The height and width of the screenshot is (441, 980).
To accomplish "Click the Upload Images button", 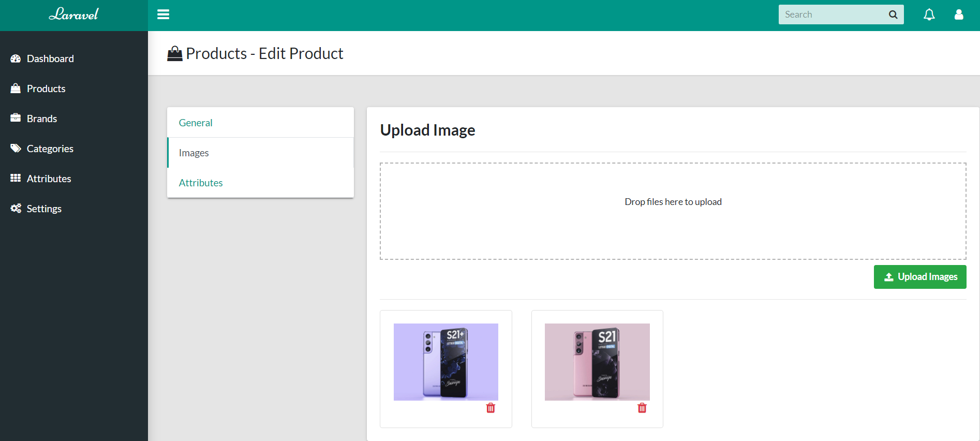I will click(x=920, y=277).
